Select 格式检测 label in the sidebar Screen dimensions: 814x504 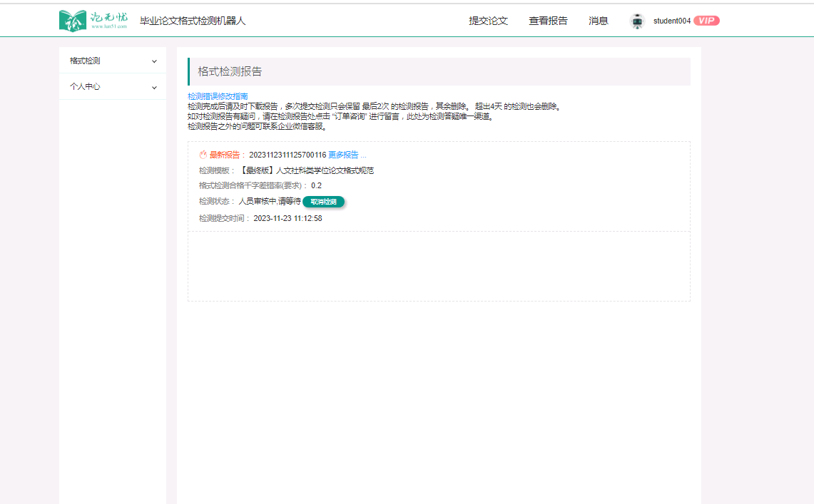click(85, 61)
